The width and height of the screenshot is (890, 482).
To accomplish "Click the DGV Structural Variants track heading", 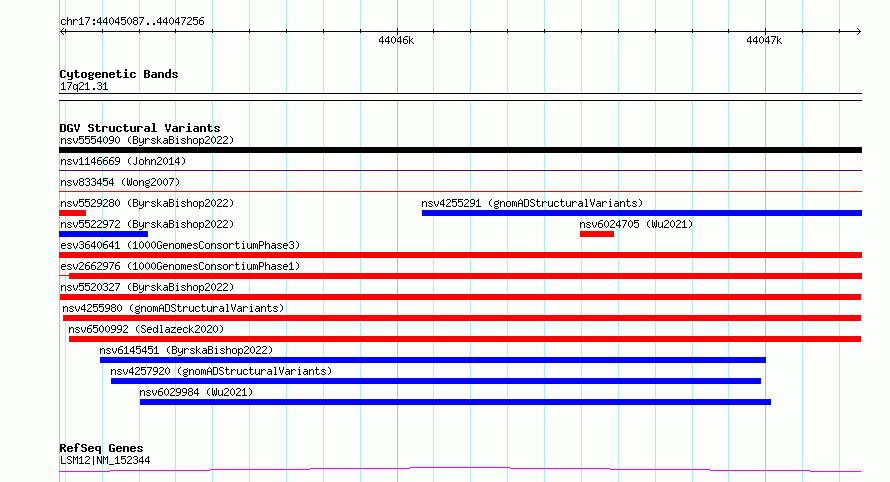I will (x=140, y=128).
